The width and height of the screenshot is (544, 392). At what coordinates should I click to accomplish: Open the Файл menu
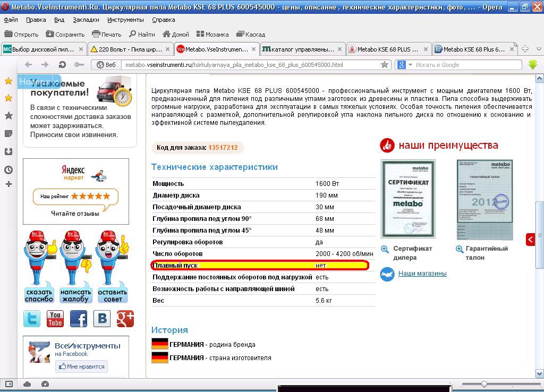[x=11, y=20]
